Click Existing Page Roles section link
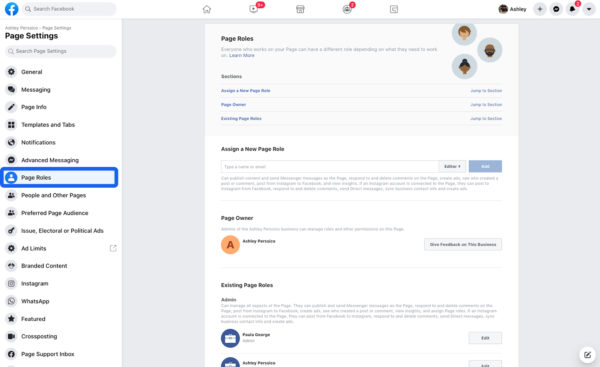 click(x=241, y=119)
